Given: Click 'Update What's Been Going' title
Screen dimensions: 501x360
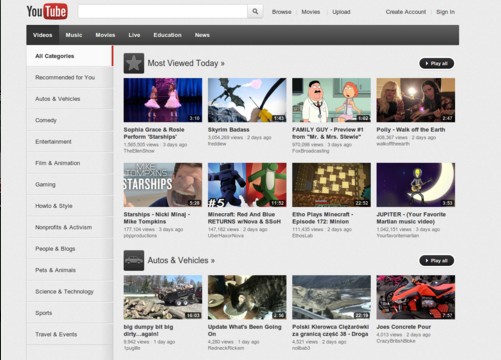Looking at the screenshot, I should [245, 330].
